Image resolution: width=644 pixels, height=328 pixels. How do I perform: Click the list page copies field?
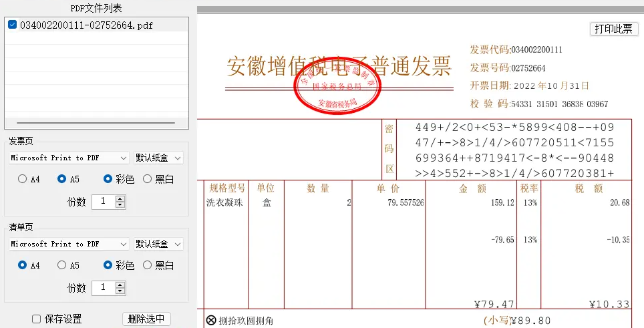coord(104,288)
